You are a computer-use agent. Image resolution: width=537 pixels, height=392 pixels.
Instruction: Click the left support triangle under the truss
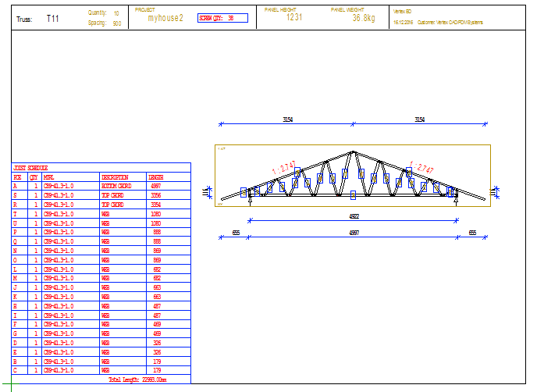point(249,200)
